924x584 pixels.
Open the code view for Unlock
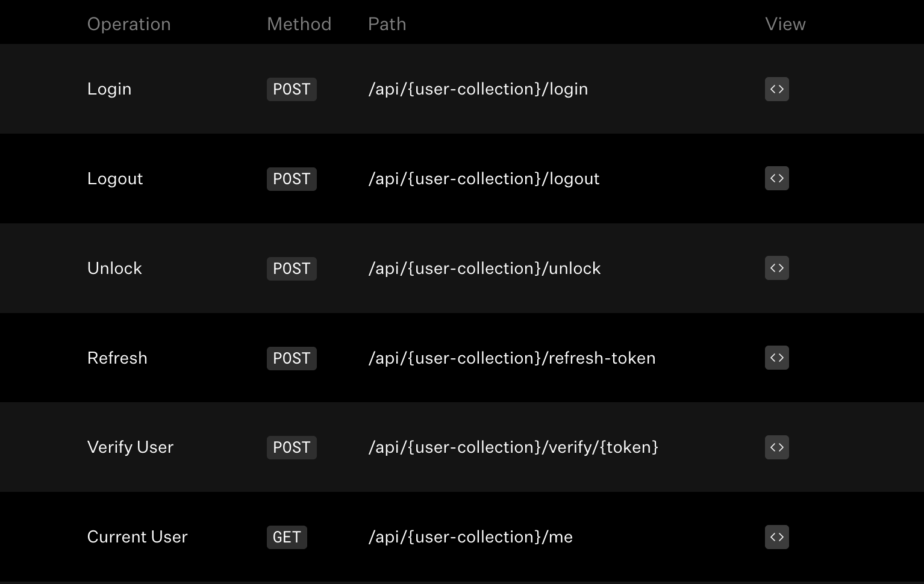[x=776, y=268]
